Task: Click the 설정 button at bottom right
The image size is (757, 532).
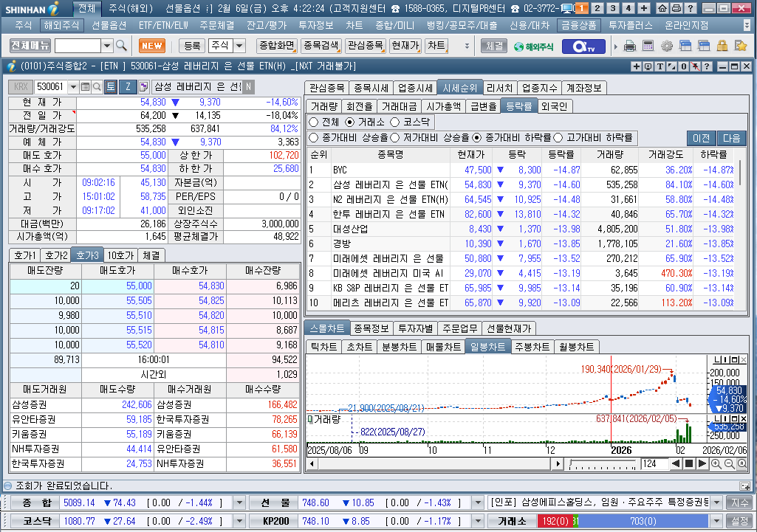Action: pos(739,521)
